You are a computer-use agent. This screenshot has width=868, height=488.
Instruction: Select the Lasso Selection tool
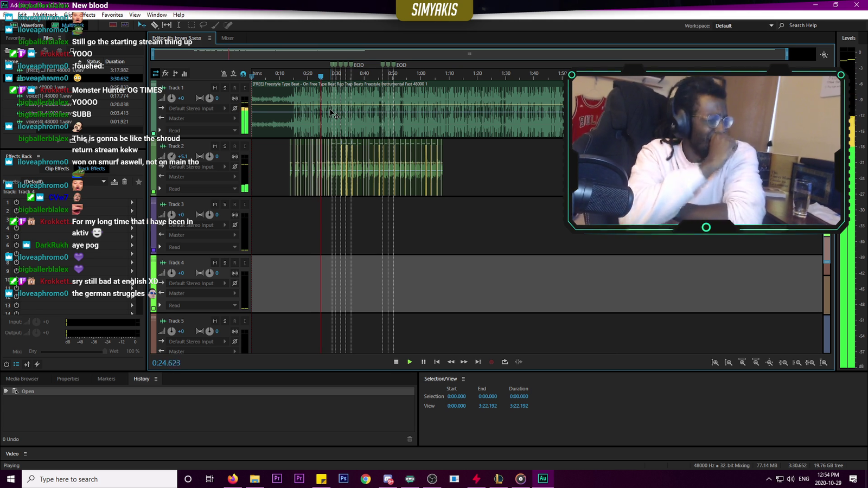[x=203, y=25]
